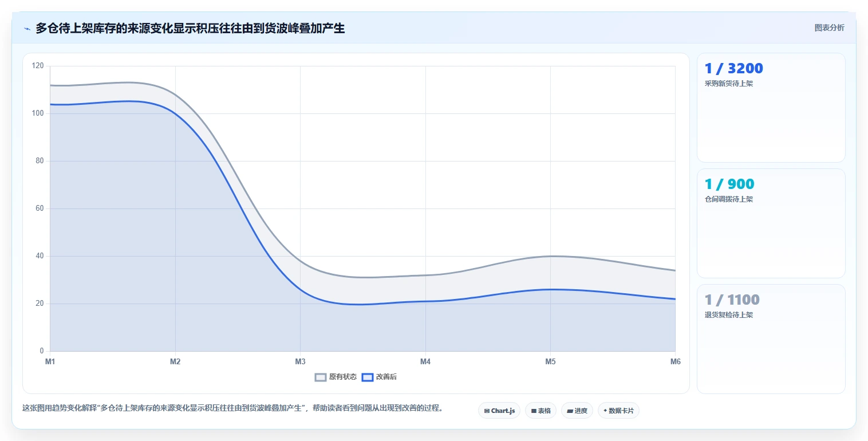Screen dimensions: 868x441
Task: Open the 图表分析 label in header
Action: click(x=829, y=27)
